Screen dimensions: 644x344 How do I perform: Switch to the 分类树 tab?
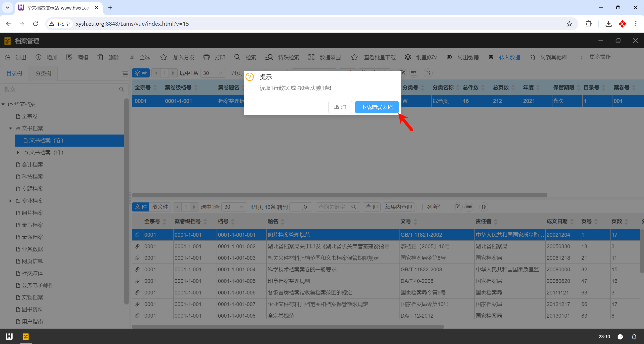[x=43, y=73]
